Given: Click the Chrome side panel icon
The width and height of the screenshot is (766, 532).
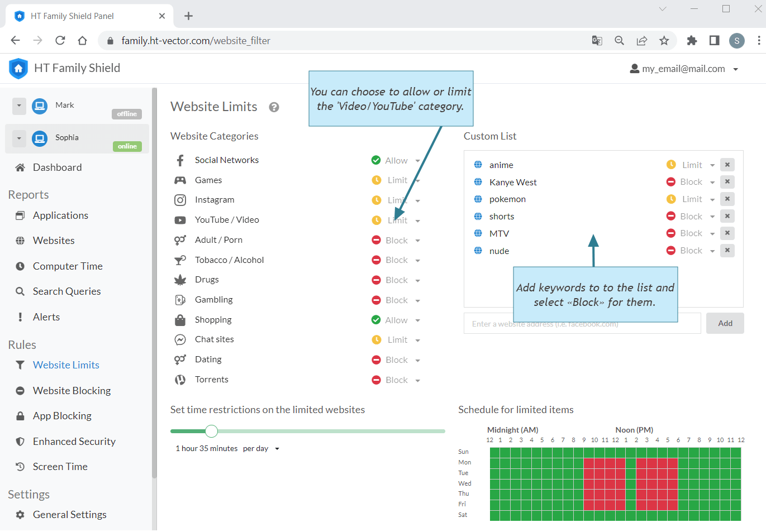Looking at the screenshot, I should point(714,40).
